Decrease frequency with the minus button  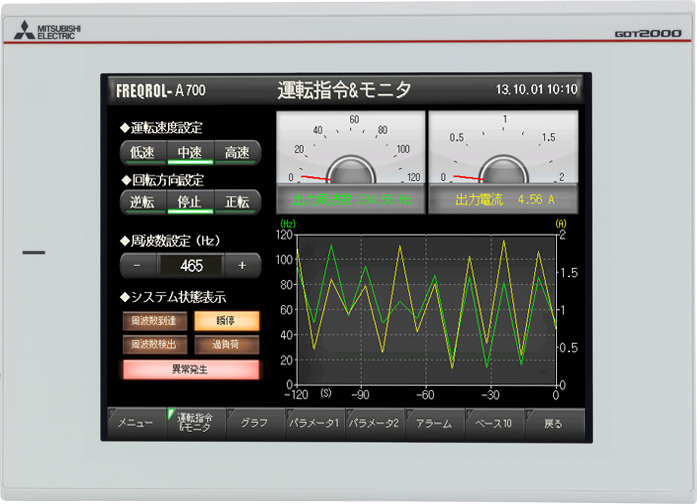tap(137, 266)
